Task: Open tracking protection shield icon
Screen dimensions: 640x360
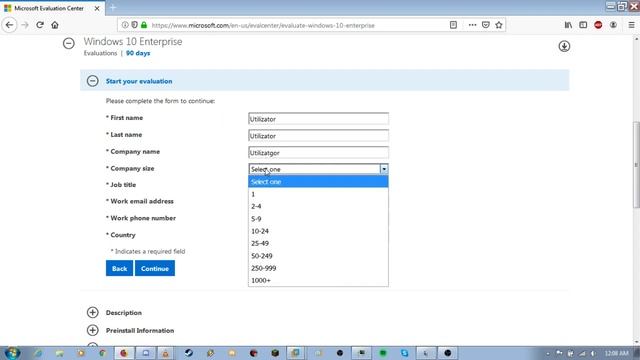Action: 134,25
